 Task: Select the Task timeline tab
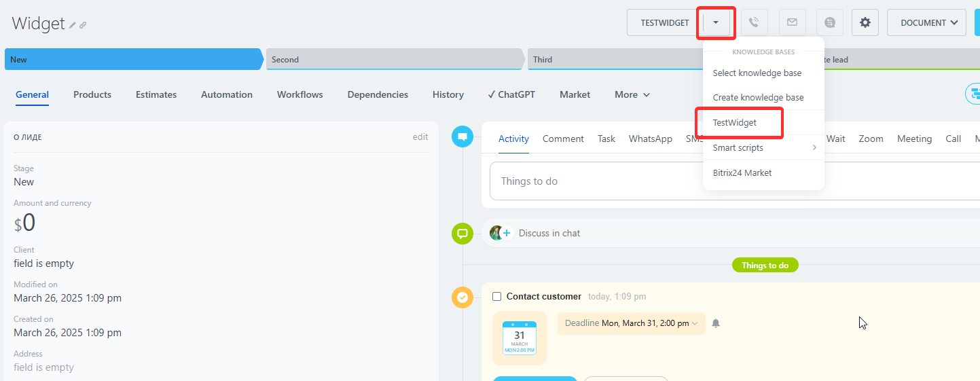[x=606, y=139]
